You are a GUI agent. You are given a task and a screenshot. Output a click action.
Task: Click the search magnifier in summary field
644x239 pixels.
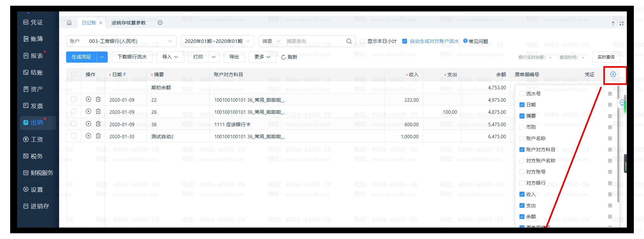349,41
